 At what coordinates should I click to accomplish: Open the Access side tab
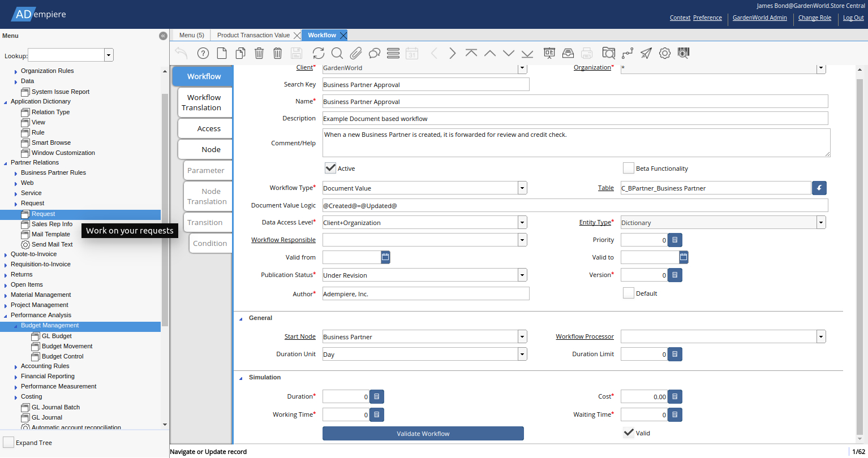[x=206, y=128]
